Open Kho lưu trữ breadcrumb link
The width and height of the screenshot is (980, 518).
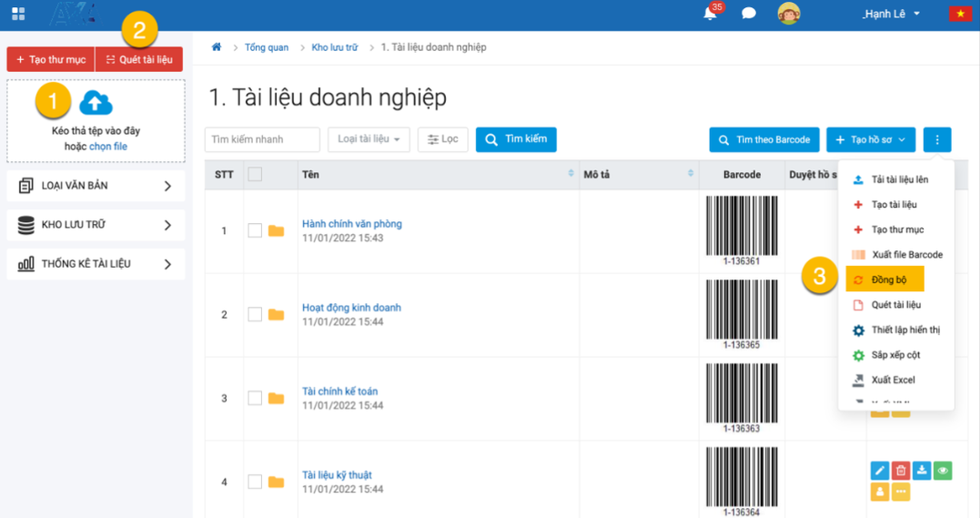(334, 47)
